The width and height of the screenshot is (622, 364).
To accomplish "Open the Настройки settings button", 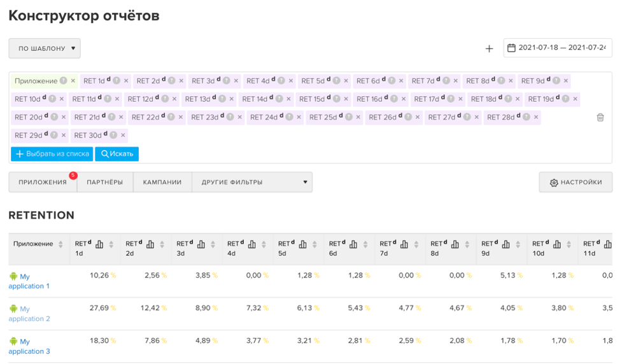I will 576,182.
